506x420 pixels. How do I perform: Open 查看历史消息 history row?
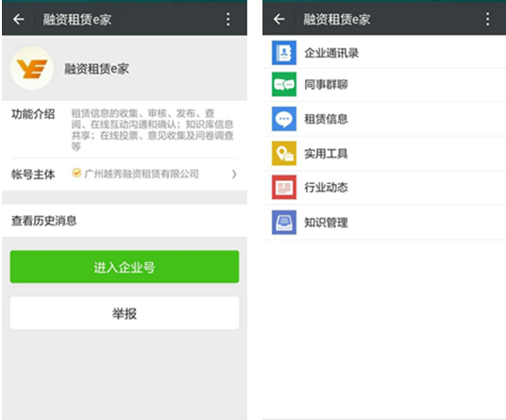coord(125,221)
